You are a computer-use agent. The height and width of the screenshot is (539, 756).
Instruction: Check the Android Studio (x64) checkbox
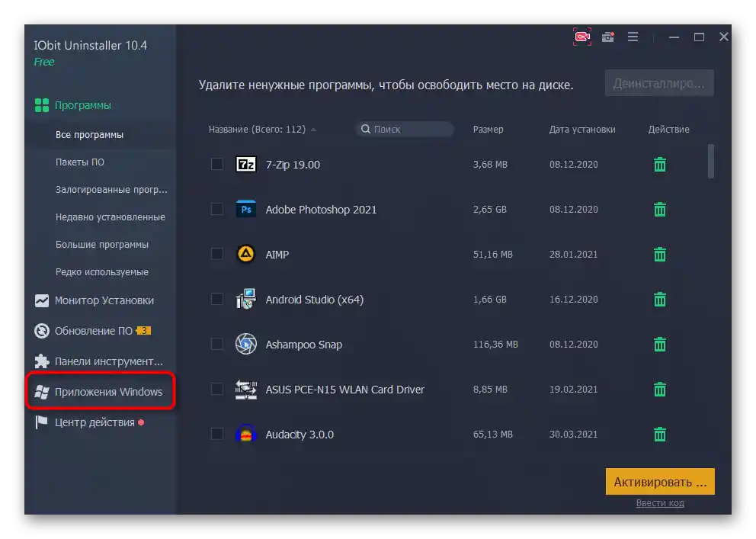tap(217, 299)
